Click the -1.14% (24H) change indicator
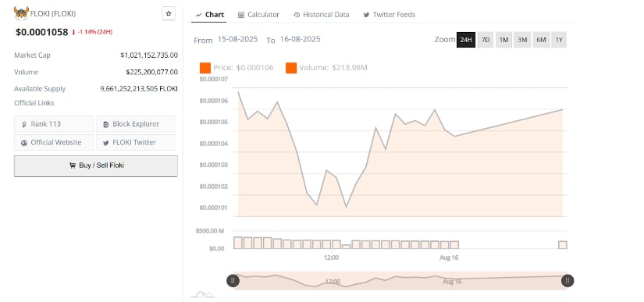644x302 pixels. pyautogui.click(x=92, y=32)
